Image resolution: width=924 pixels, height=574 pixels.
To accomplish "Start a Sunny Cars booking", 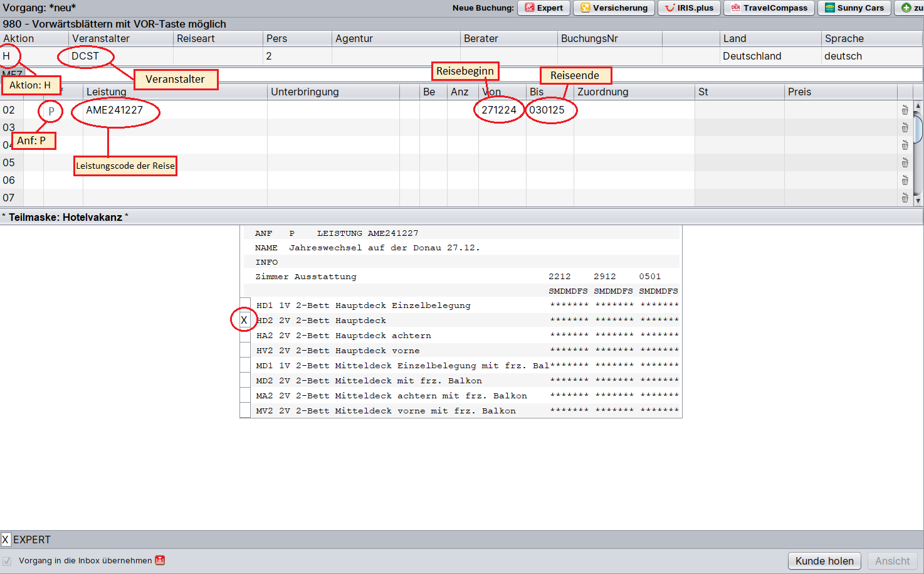I will 854,8.
